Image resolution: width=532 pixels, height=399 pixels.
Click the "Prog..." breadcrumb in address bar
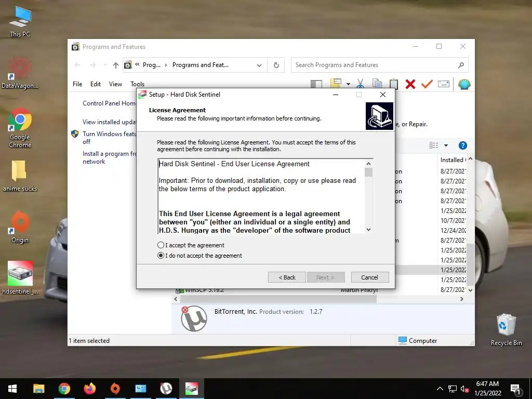pos(151,65)
